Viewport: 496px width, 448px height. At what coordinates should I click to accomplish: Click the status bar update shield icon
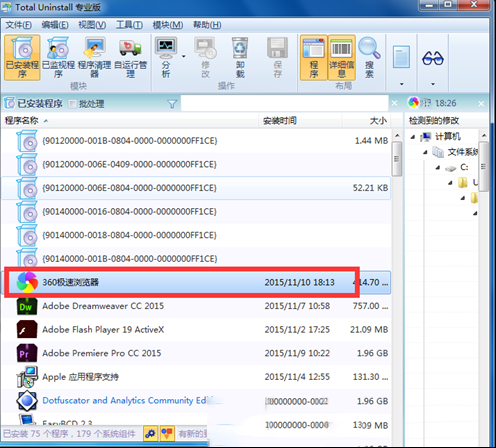pyautogui.click(x=167, y=433)
